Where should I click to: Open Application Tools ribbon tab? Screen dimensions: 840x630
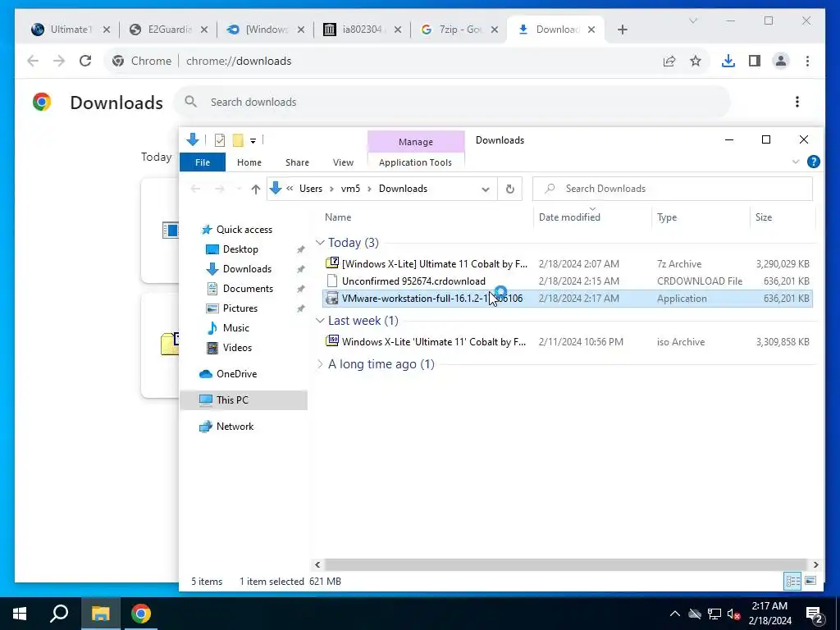415,162
